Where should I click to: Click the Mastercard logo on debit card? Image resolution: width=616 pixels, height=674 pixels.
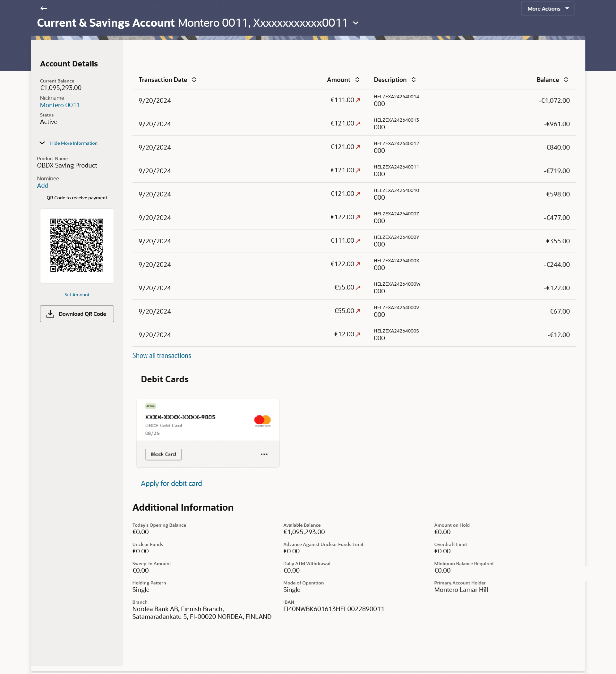click(262, 420)
